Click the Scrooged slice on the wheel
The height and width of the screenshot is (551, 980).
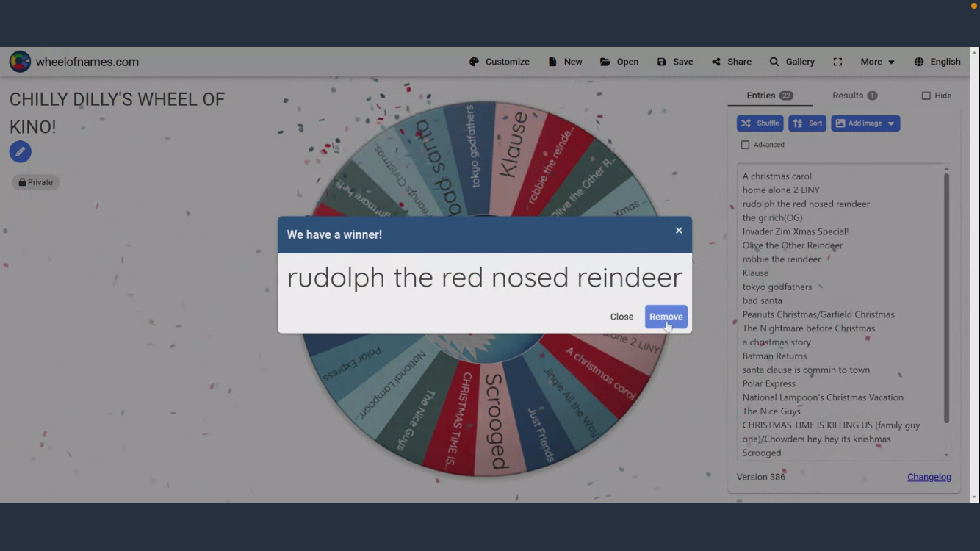(x=496, y=420)
